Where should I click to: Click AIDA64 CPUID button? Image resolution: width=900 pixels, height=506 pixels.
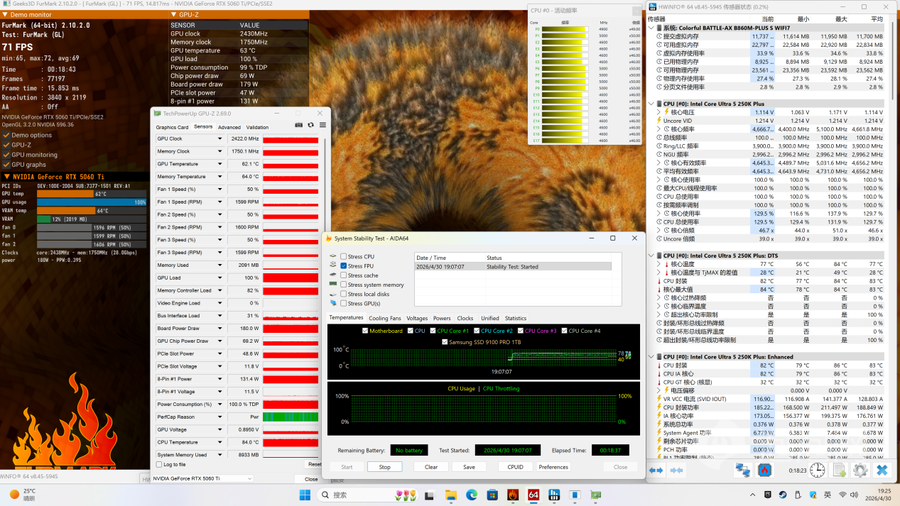[x=515, y=467]
